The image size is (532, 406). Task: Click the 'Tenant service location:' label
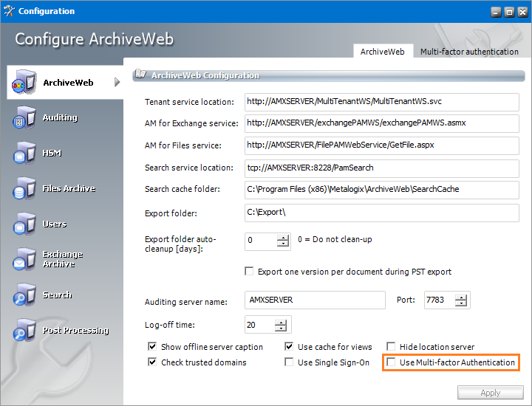point(189,102)
